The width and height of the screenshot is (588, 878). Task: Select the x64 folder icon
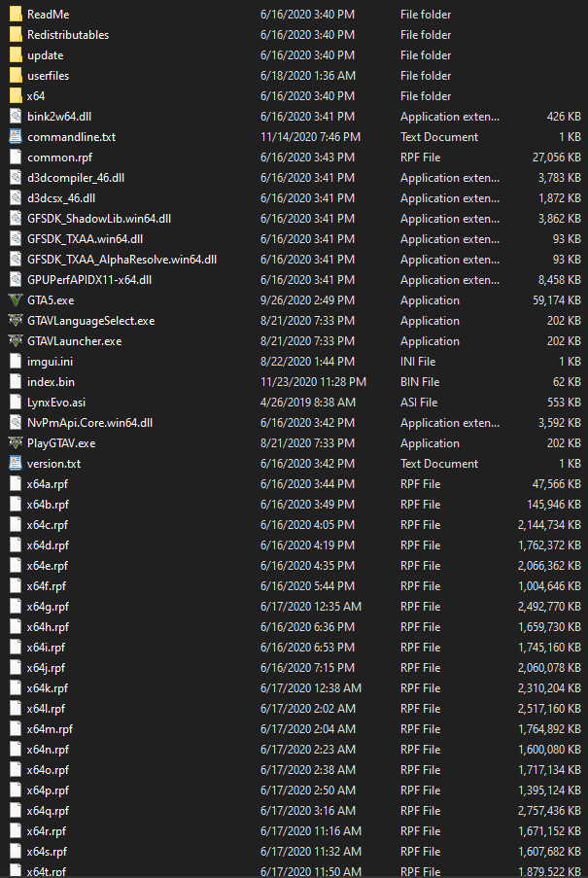pyautogui.click(x=16, y=95)
